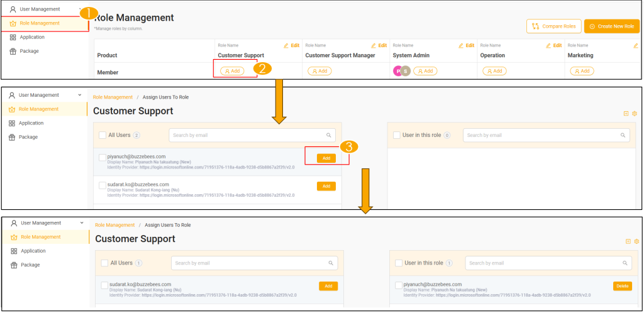Toggle User Management chevron in bottom panel
This screenshot has height=313, width=644.
[82, 223]
